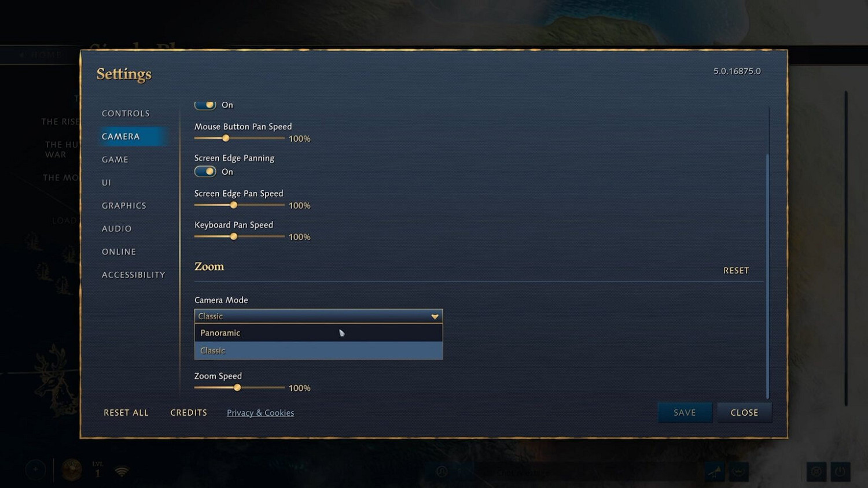The height and width of the screenshot is (488, 868).
Task: Open the Privacy & Cookies link
Action: [260, 413]
